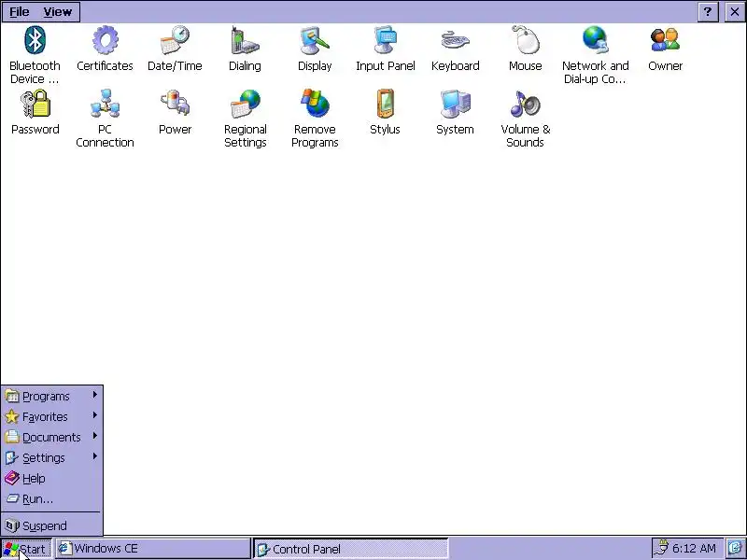The width and height of the screenshot is (747, 560).
Task: Open the Owner applet icon
Action: pos(665,40)
